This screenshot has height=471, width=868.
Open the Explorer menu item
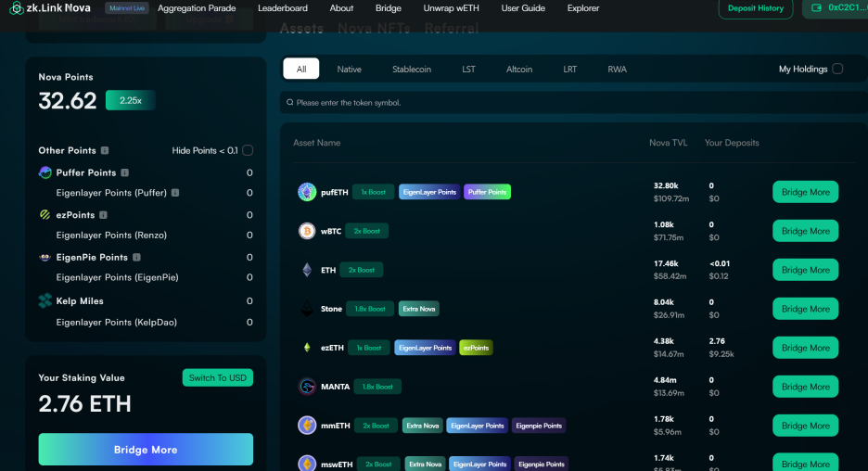583,8
